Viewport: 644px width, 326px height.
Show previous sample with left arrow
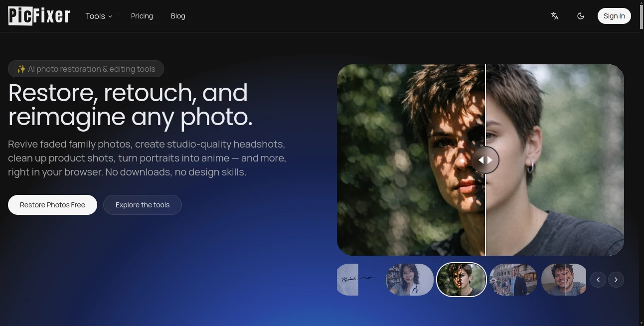[x=598, y=280]
